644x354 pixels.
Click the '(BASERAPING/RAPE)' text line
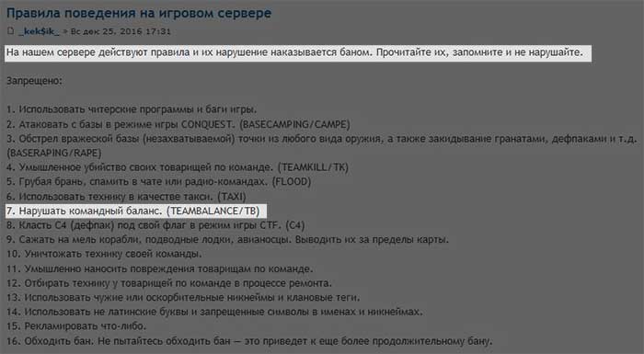[53, 154]
